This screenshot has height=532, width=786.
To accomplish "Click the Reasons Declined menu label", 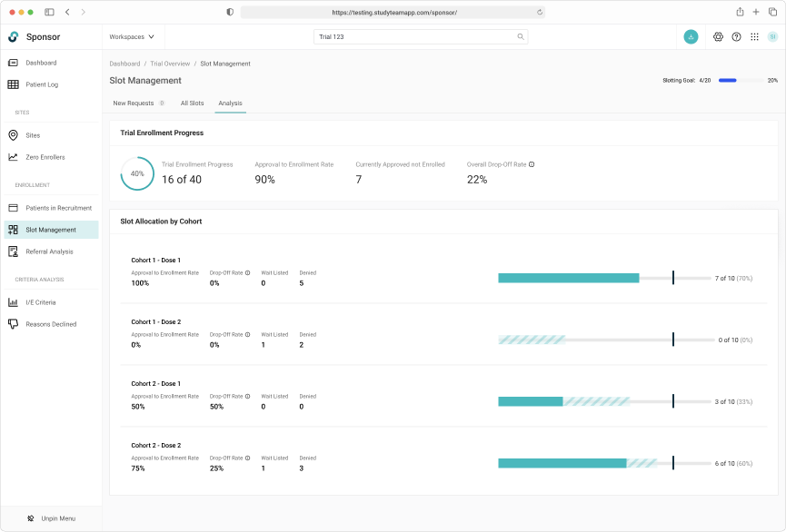I will click(51, 324).
